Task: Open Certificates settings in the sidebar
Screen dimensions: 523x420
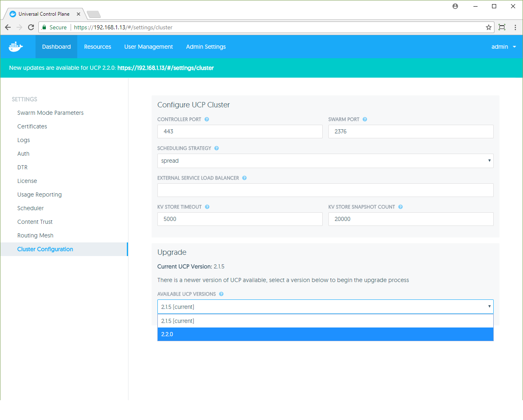Action: (x=32, y=126)
